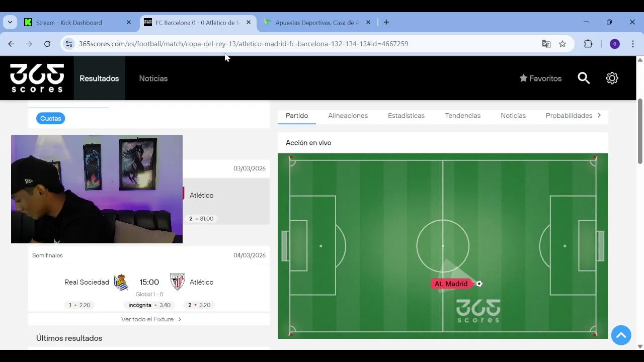Screen dimensions: 644x362
Task: Open the Noticias match tab
Action: [513, 116]
